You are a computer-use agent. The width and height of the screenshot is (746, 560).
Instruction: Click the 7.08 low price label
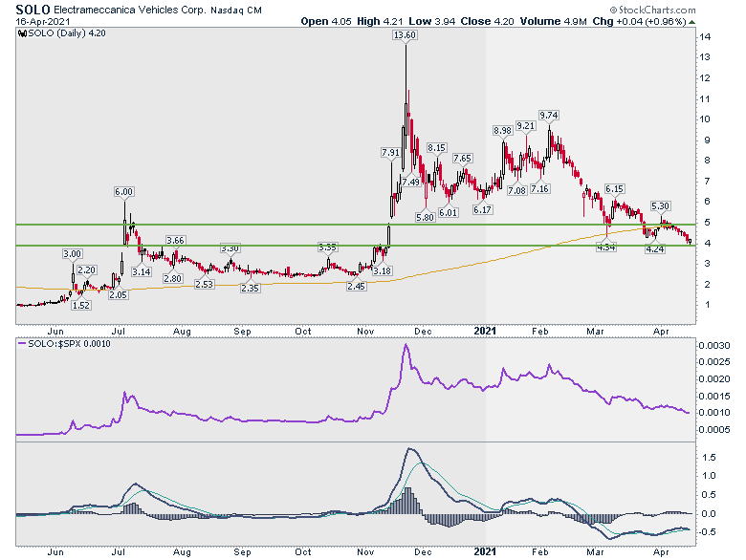pos(516,190)
